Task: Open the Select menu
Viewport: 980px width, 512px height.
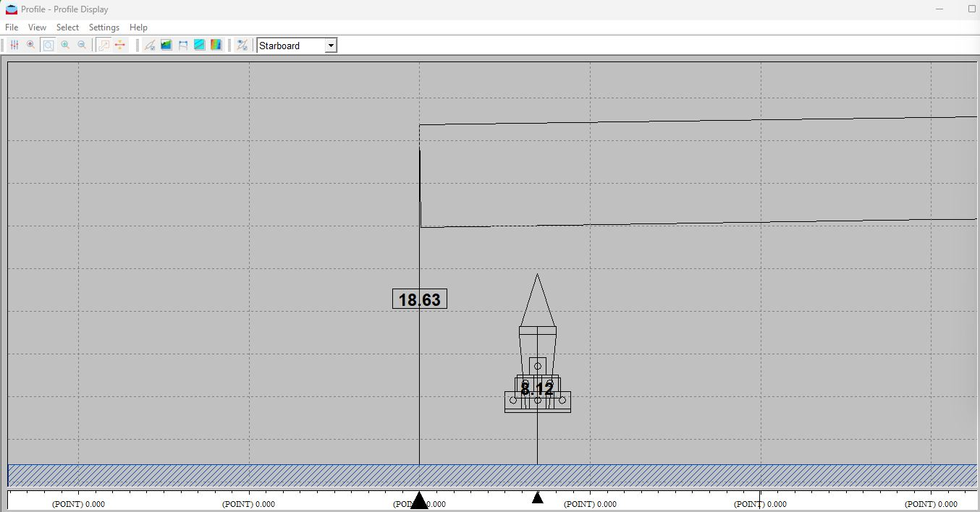Action: 67,27
